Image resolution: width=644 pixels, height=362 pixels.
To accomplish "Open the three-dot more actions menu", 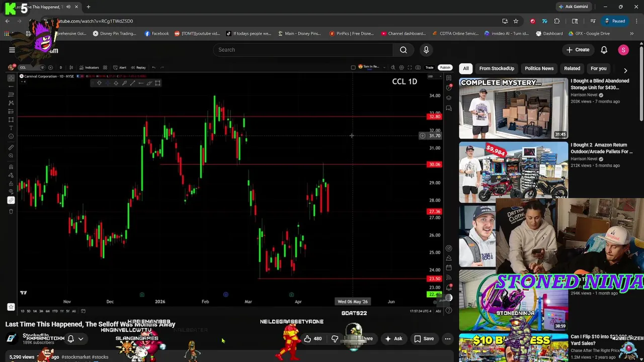I will (448, 339).
